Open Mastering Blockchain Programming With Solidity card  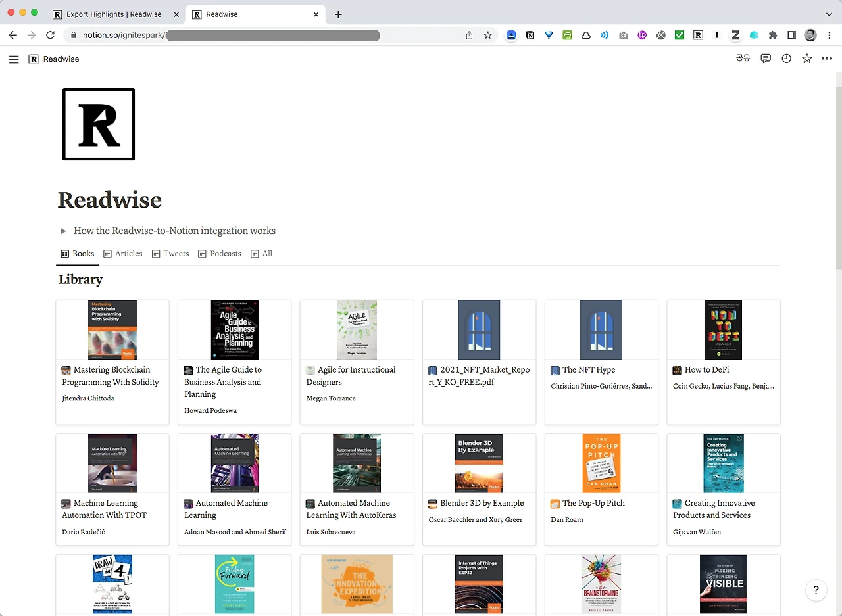tap(112, 362)
